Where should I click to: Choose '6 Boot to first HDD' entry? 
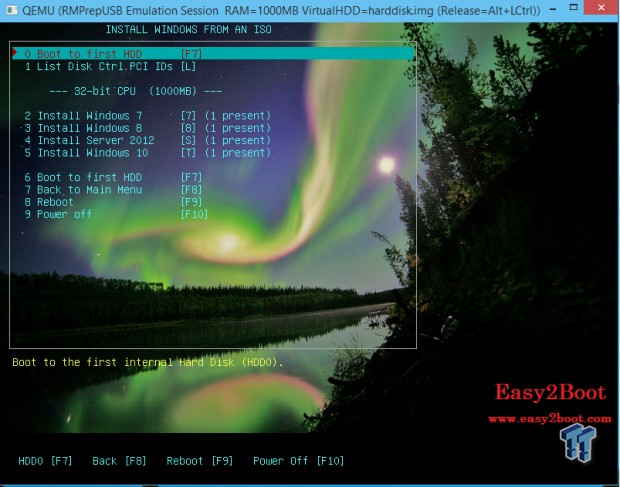[113, 177]
